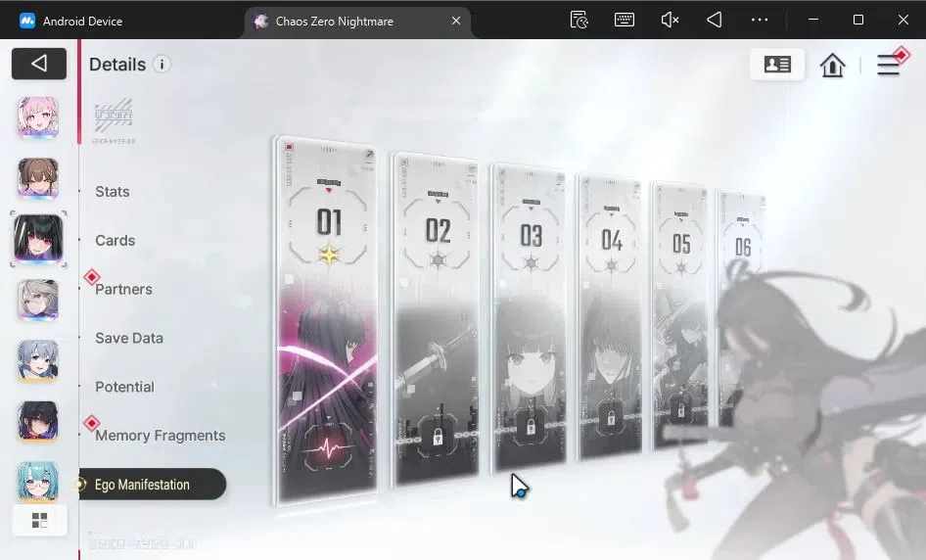Viewport: 926px width, 560px height.
Task: Click the back arrow button
Action: tap(39, 64)
